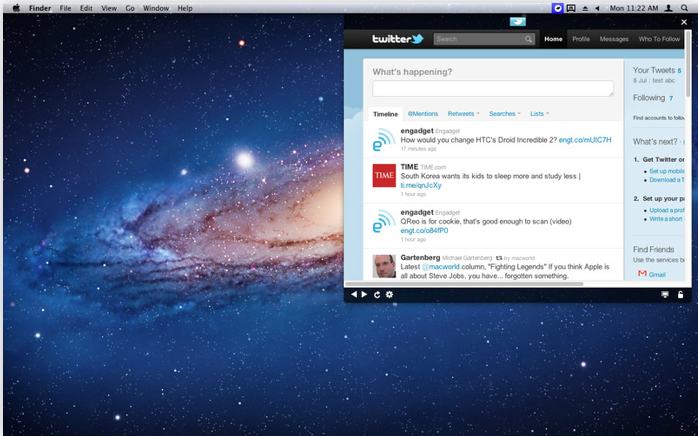This screenshot has width=698, height=436.
Task: Open the engt.co/mUIC7H link
Action: pyautogui.click(x=585, y=140)
